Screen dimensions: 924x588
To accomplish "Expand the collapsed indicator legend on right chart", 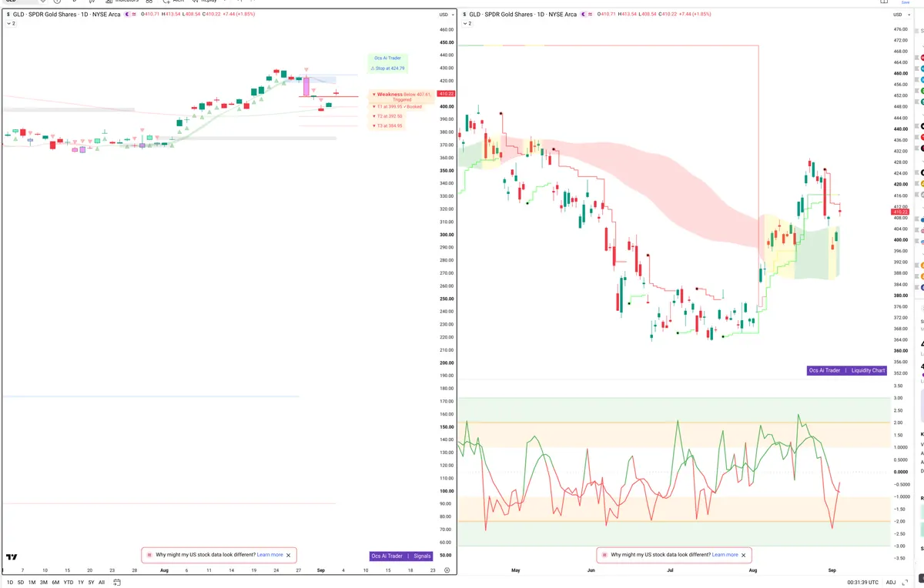I will coord(467,24).
